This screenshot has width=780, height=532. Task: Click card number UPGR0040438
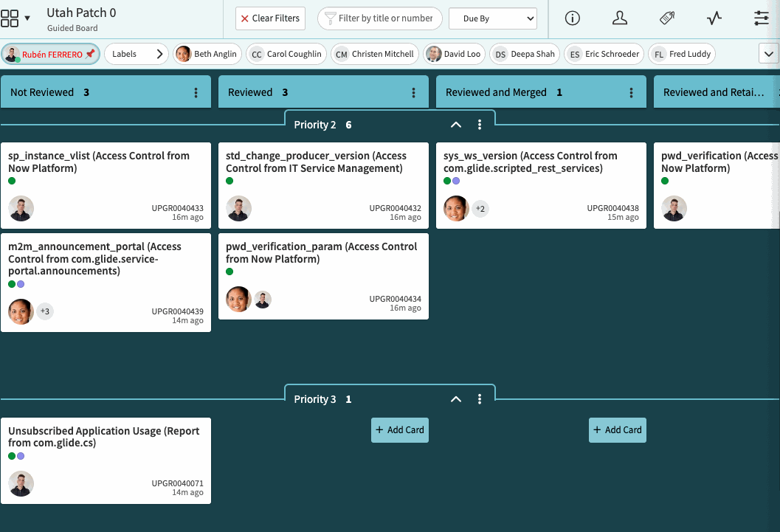click(x=612, y=208)
